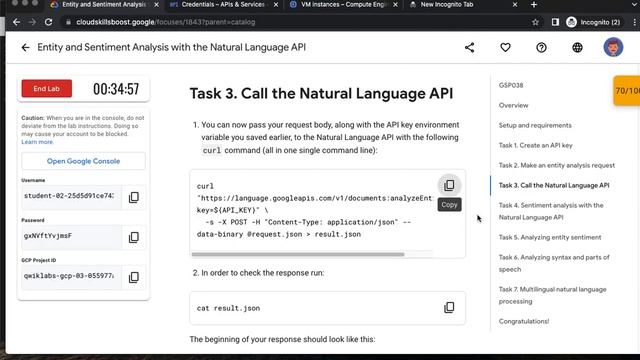
Task: Open Google Console
Action: point(83,161)
